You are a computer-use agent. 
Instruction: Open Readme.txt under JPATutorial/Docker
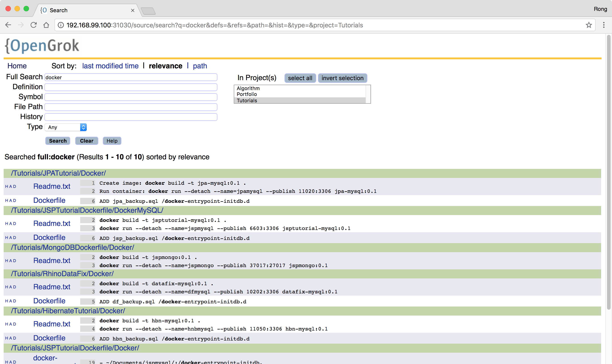click(x=52, y=187)
